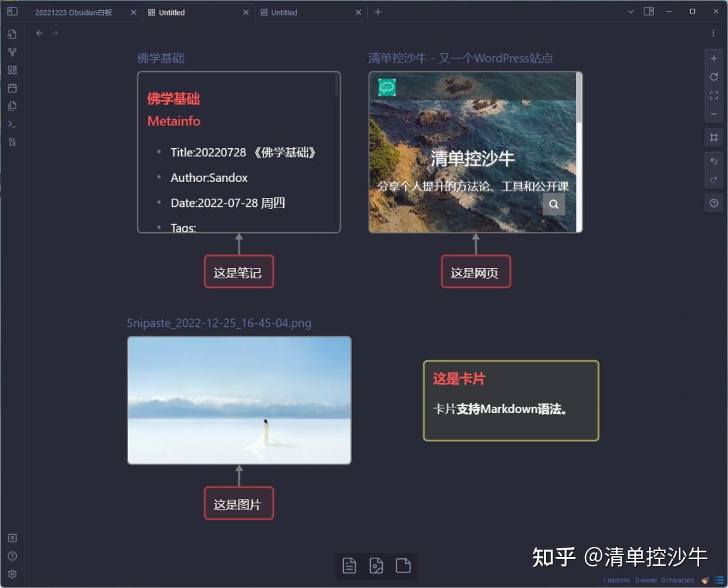
Task: Toggle the right sidebar open
Action: tap(648, 11)
